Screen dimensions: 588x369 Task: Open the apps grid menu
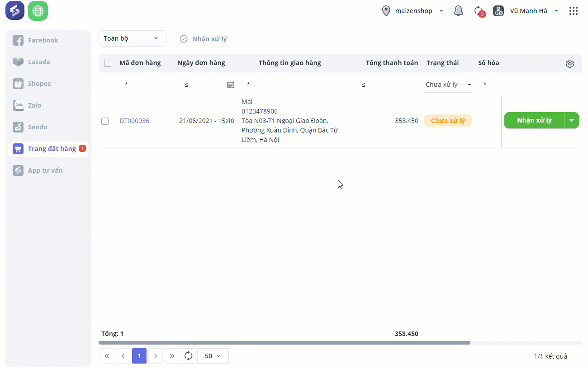click(574, 11)
